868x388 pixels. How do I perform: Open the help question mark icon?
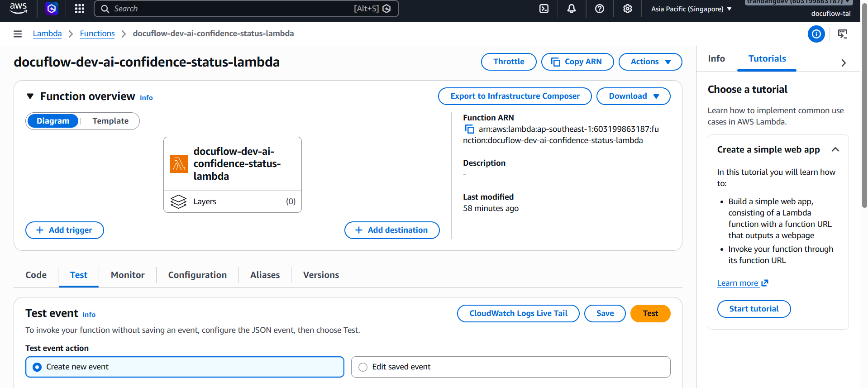(x=600, y=9)
